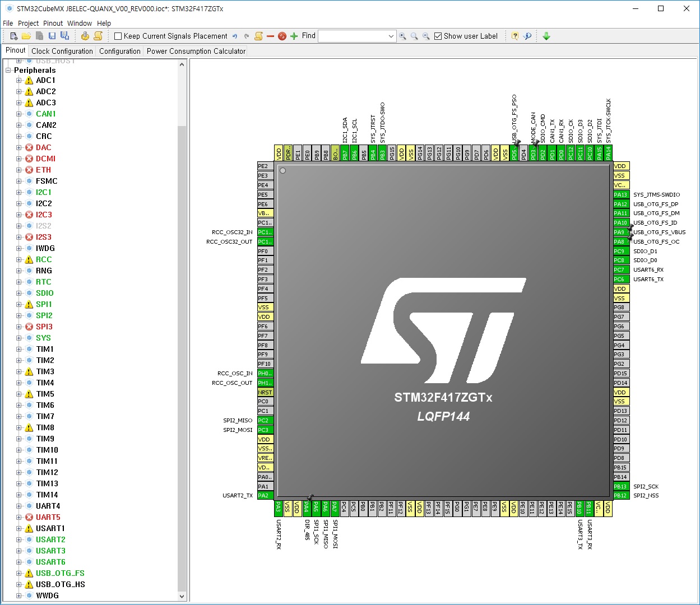
Task: Open the green software download icon
Action: coord(546,36)
